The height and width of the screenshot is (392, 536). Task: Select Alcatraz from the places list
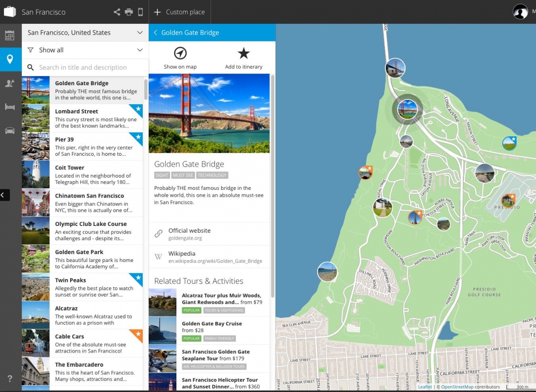pyautogui.click(x=83, y=315)
